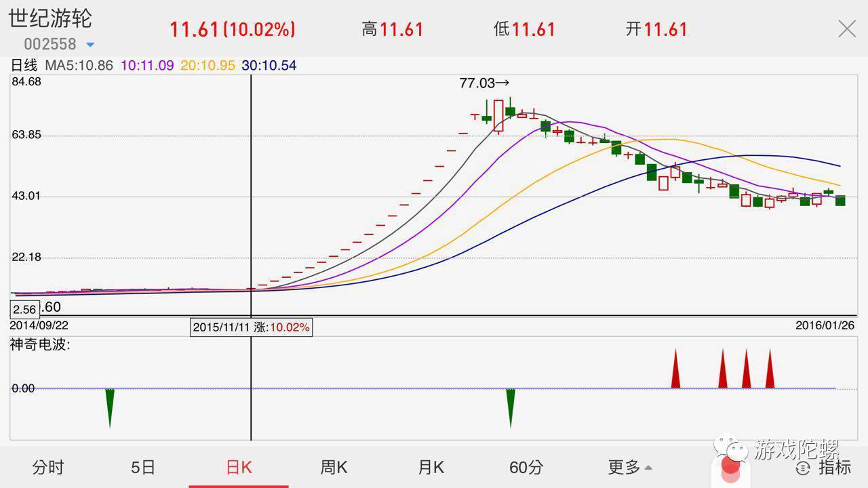The height and width of the screenshot is (488, 868).
Task: Tap the red record circle button
Action: [730, 467]
